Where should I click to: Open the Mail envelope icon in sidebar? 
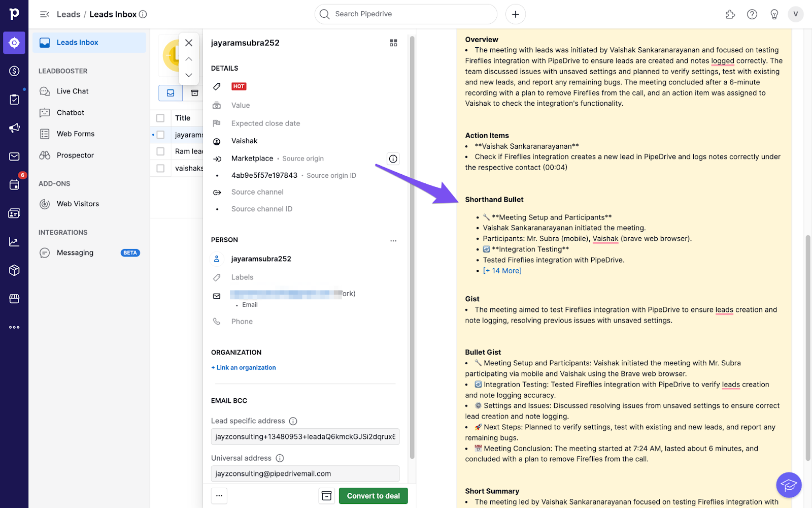[x=14, y=156]
